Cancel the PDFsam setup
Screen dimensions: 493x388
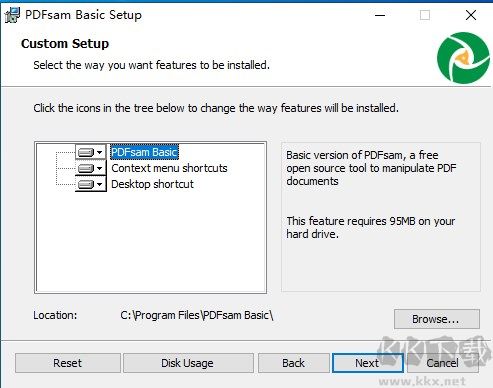443,363
